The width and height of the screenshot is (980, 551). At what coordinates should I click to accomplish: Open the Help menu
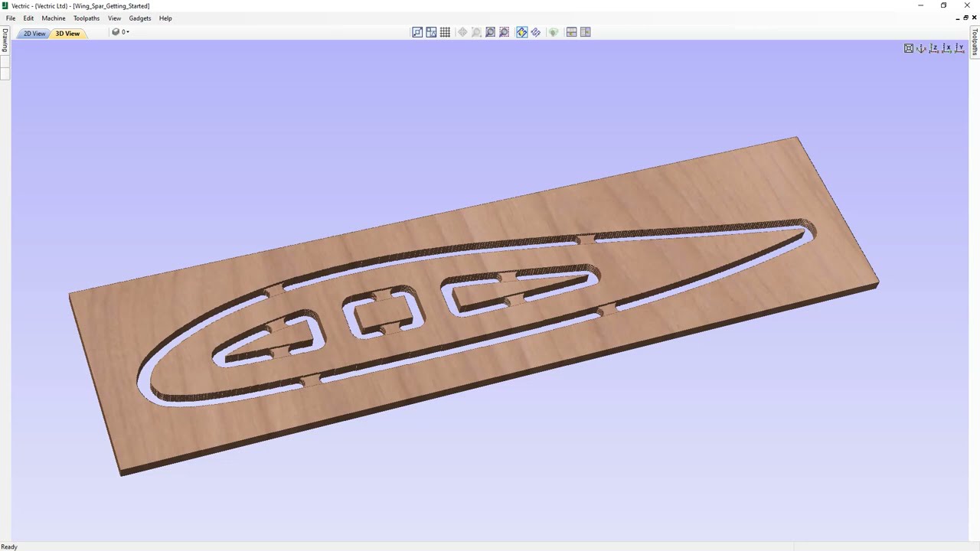pyautogui.click(x=165, y=18)
